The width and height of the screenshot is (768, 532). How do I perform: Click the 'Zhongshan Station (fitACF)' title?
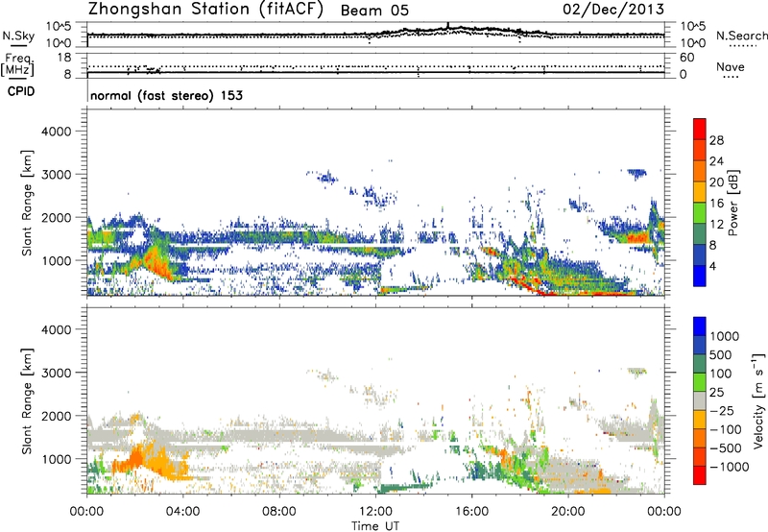click(205, 10)
